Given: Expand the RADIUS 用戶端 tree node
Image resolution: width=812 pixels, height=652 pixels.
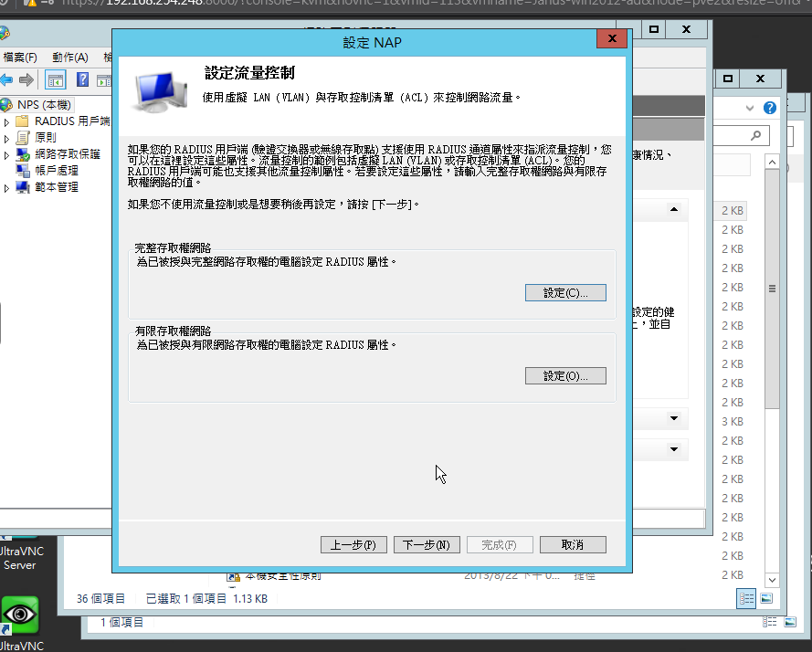Looking at the screenshot, I should 6,122.
